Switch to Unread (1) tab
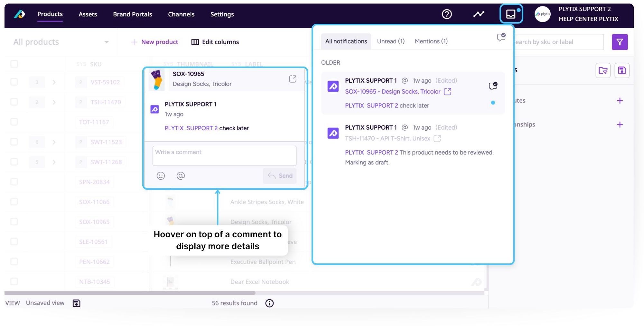This screenshot has width=644, height=326. click(x=391, y=41)
